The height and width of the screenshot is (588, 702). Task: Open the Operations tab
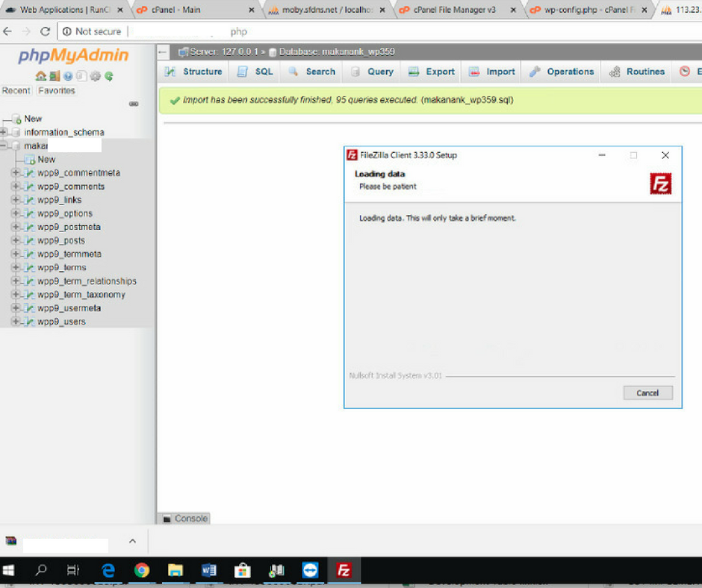point(562,72)
